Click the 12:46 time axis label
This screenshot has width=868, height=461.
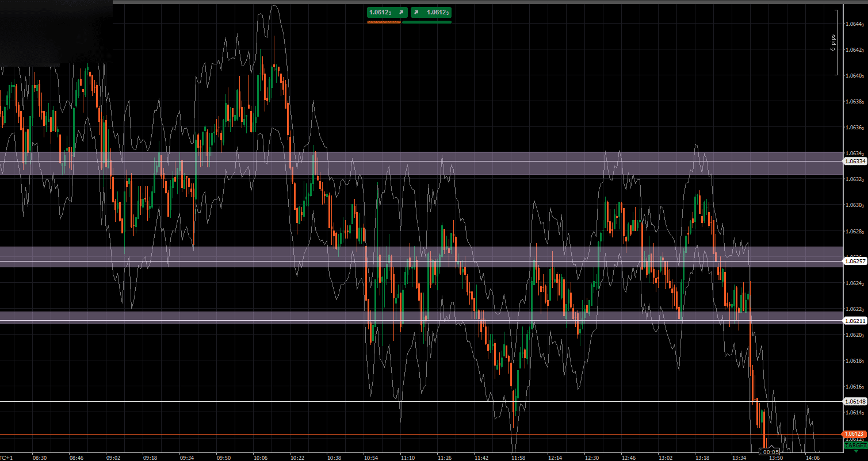point(629,458)
